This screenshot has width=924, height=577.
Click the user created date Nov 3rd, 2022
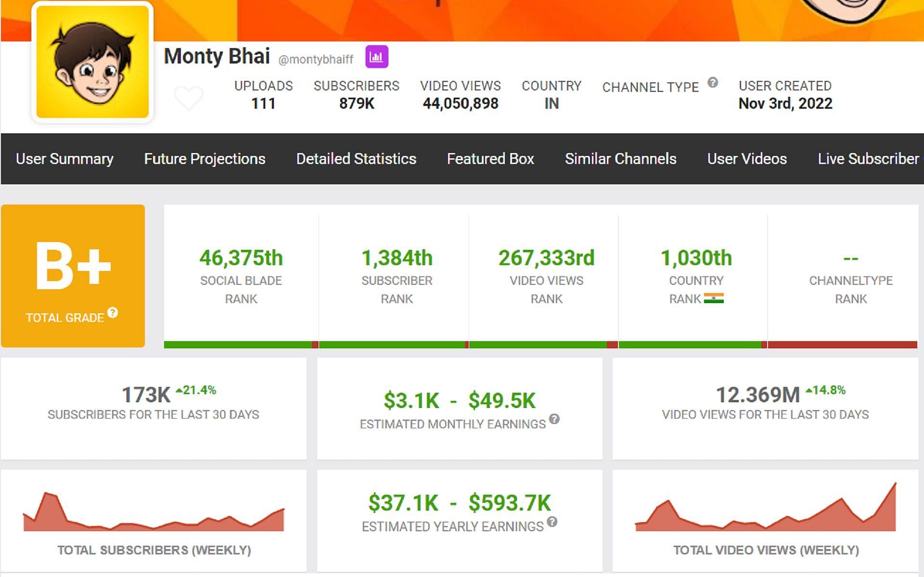785,103
